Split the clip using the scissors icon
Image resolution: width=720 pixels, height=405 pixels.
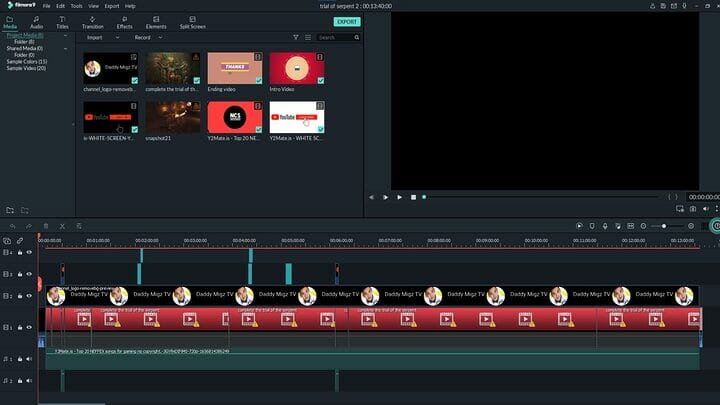point(62,226)
